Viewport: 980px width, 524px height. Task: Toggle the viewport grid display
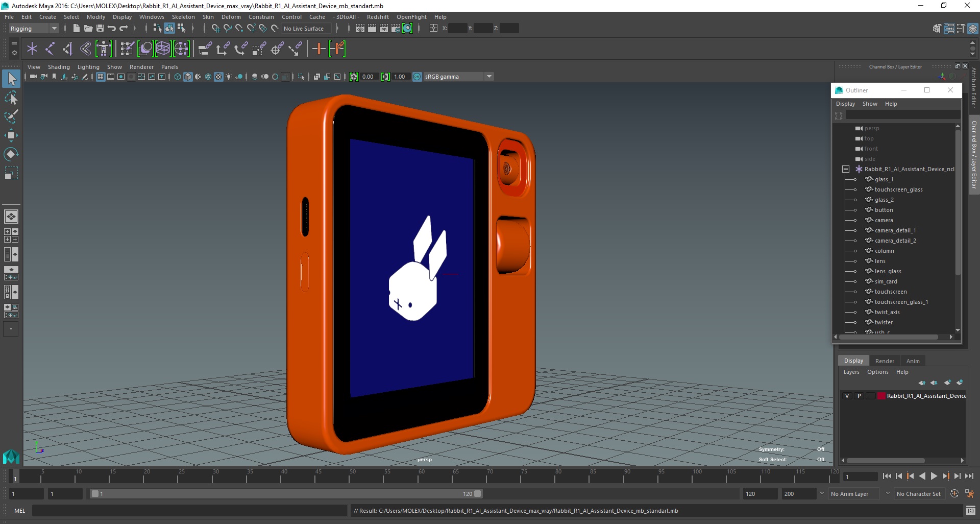coord(101,77)
